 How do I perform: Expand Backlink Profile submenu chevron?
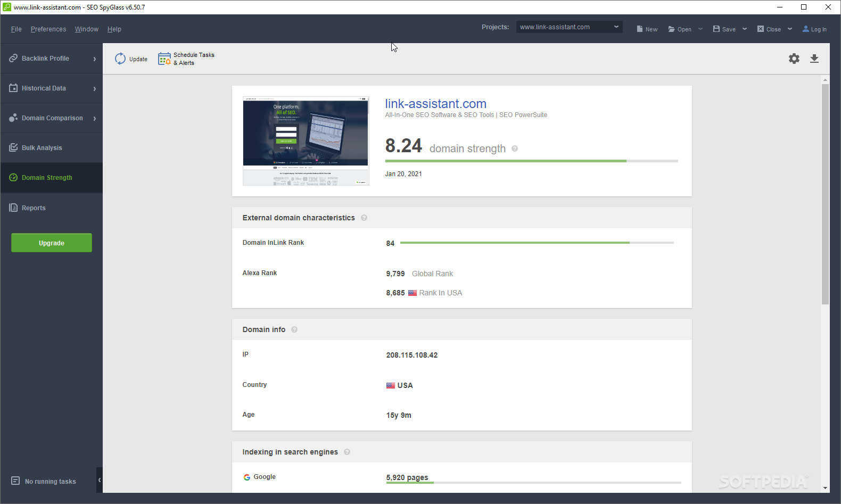95,59
